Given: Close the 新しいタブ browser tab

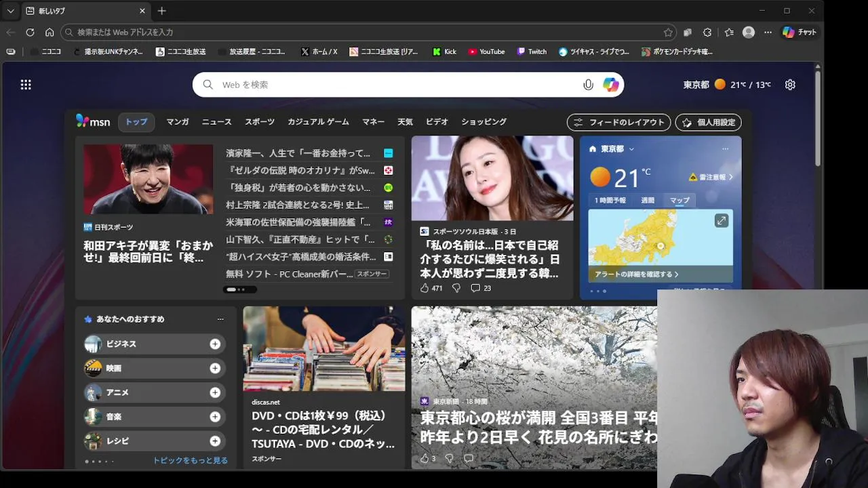Looking at the screenshot, I should pos(142,11).
